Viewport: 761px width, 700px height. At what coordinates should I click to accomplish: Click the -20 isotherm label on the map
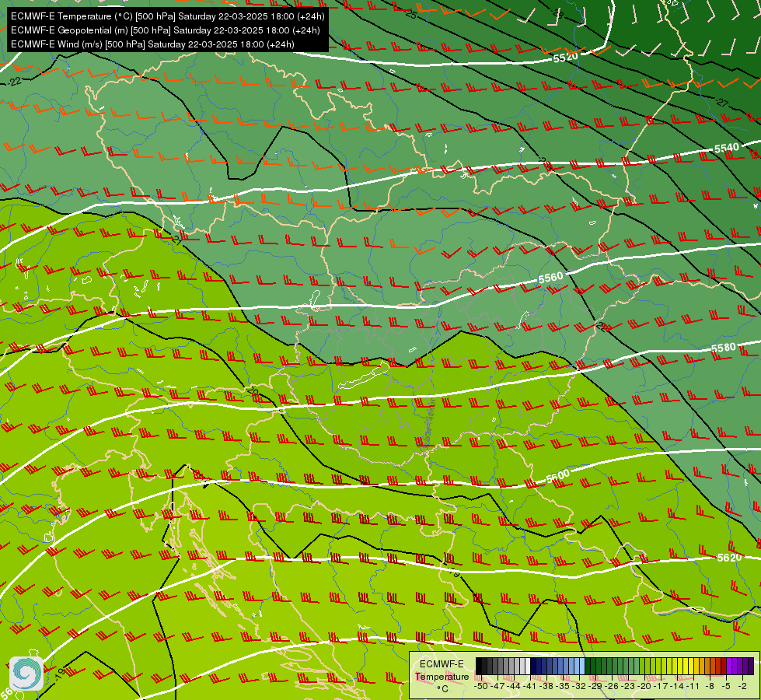[253, 390]
